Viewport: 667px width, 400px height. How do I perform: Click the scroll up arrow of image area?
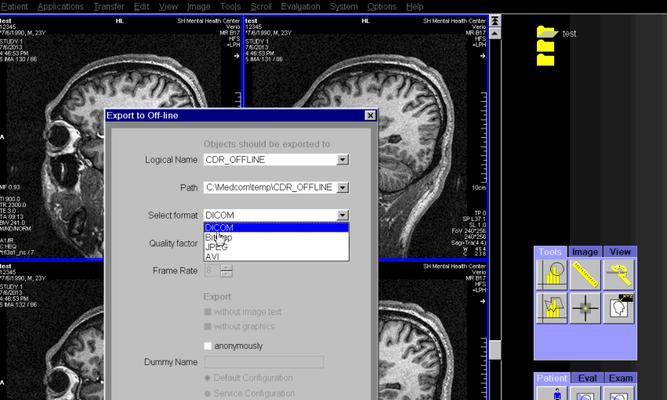495,33
